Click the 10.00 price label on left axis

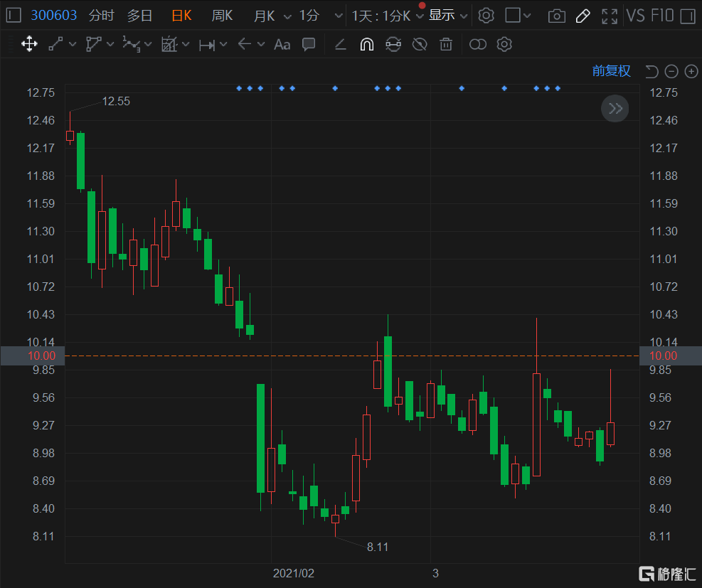42,356
